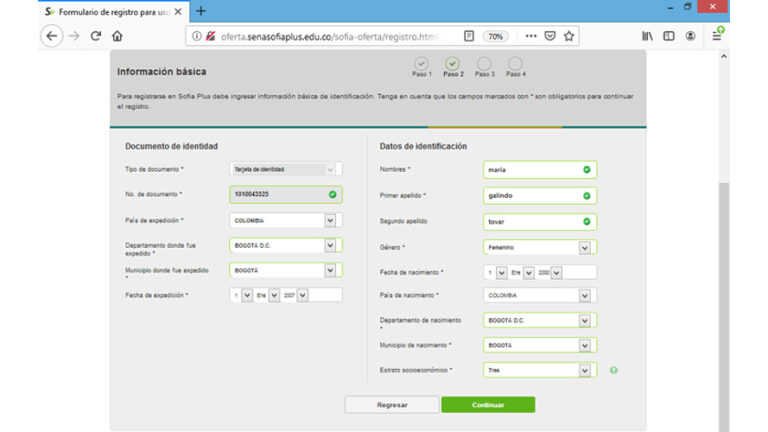Click the green Continuar button
768x432 pixels.
pos(488,405)
